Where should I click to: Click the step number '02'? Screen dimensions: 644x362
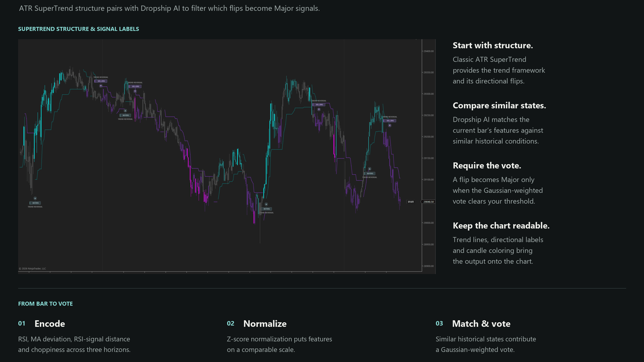coord(230,324)
